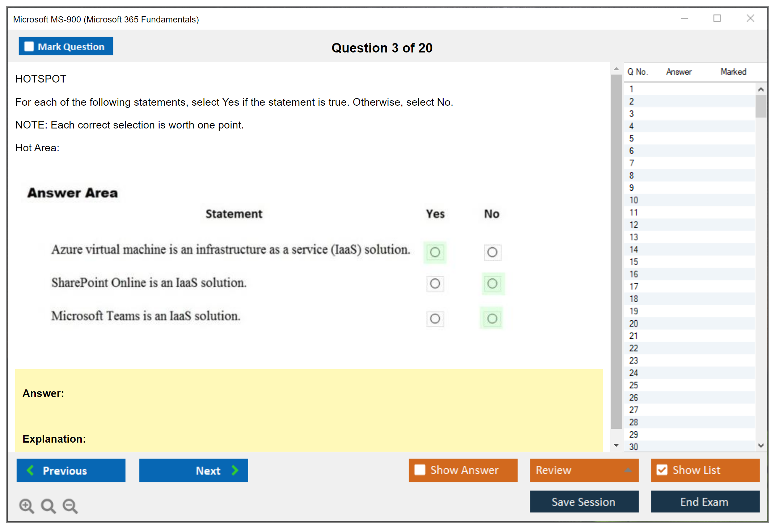Click main pane scroll-down arrow

(x=616, y=445)
